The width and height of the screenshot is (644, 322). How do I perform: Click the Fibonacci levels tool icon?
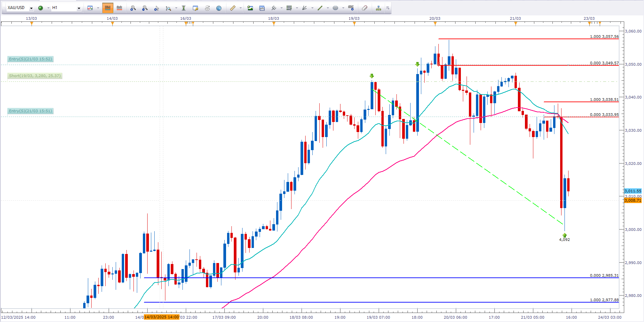(x=289, y=8)
